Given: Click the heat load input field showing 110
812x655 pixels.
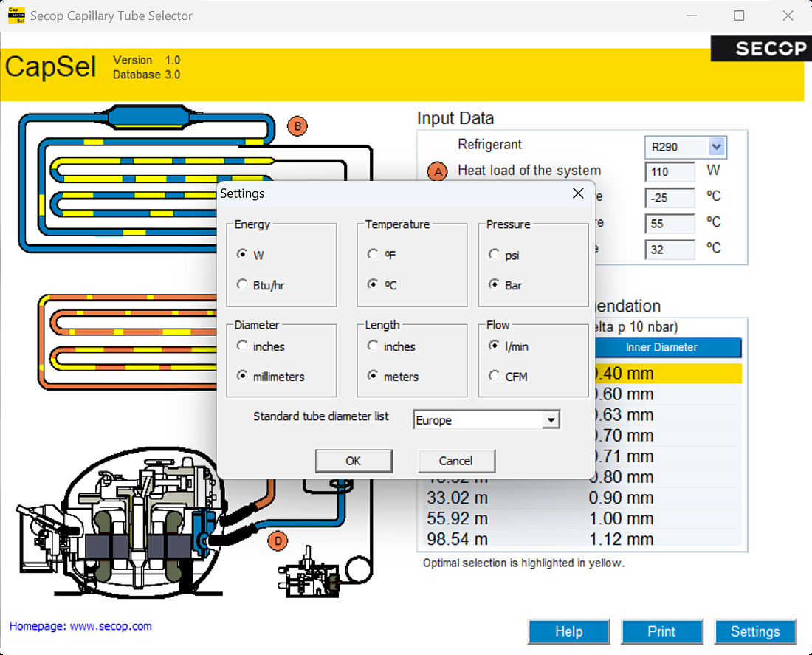Looking at the screenshot, I should pos(670,172).
